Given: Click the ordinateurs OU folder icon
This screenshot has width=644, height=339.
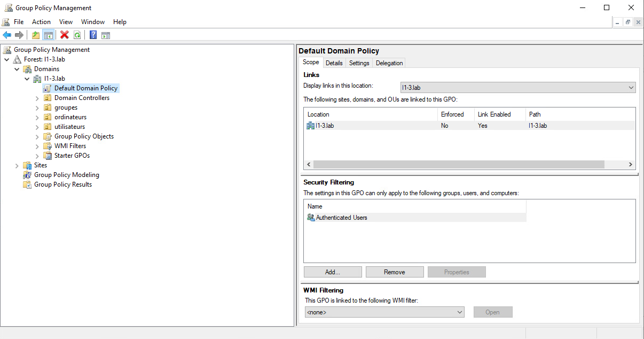Looking at the screenshot, I should pyautogui.click(x=48, y=117).
